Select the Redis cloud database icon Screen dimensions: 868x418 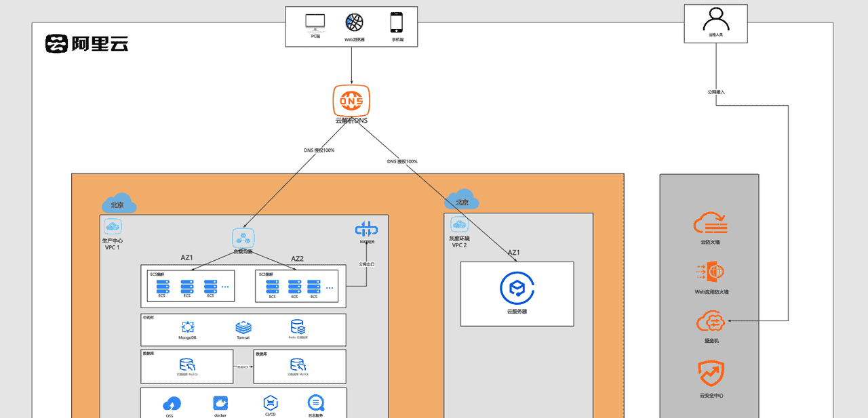click(298, 327)
